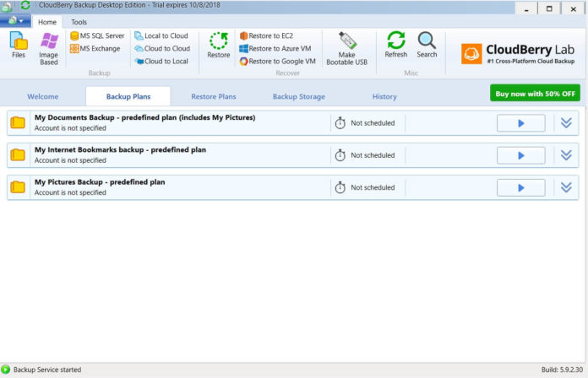Screen dimensions: 588x378
Task: Select My Pictures Backup plan title
Action: click(100, 182)
